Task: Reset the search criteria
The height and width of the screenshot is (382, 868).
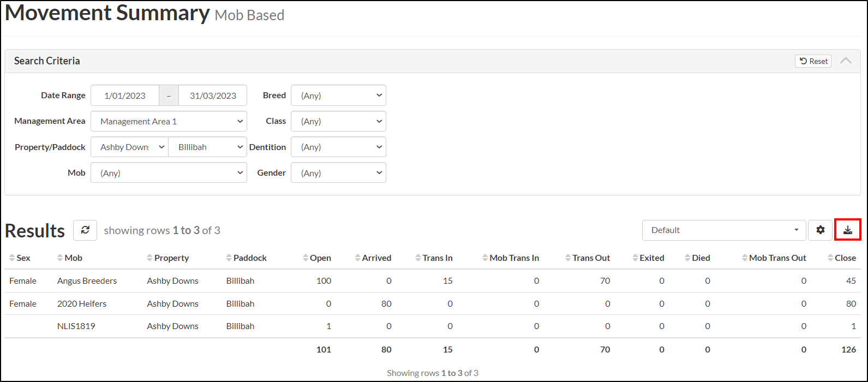Action: (x=813, y=61)
